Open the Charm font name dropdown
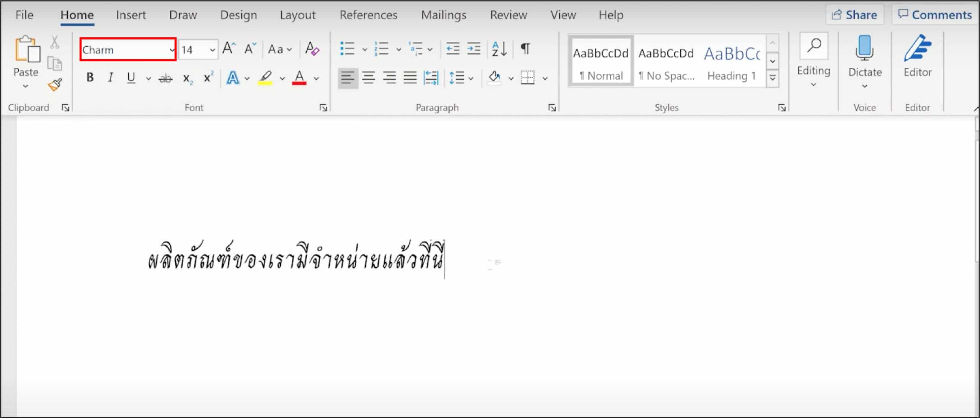Image resolution: width=980 pixels, height=418 pixels. click(x=171, y=50)
